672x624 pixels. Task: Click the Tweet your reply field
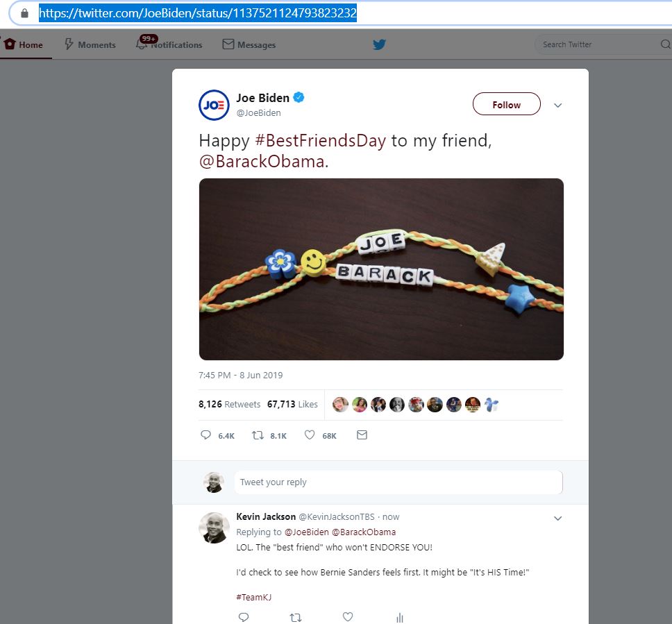398,482
